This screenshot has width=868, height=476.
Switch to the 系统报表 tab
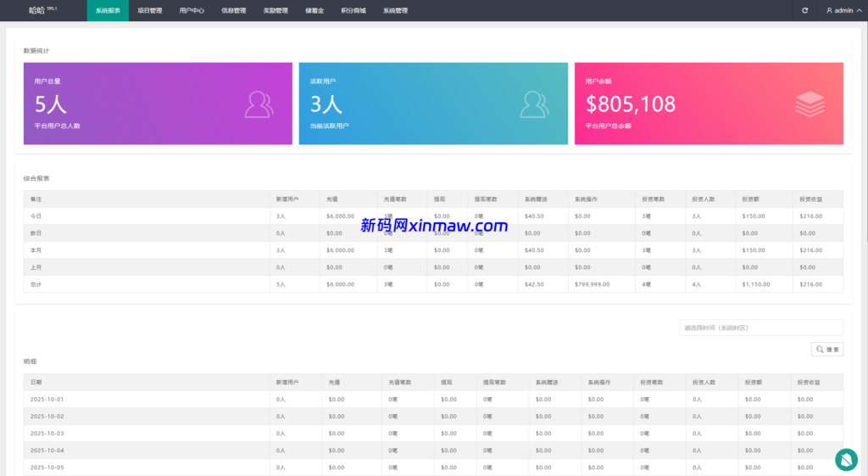pos(108,11)
